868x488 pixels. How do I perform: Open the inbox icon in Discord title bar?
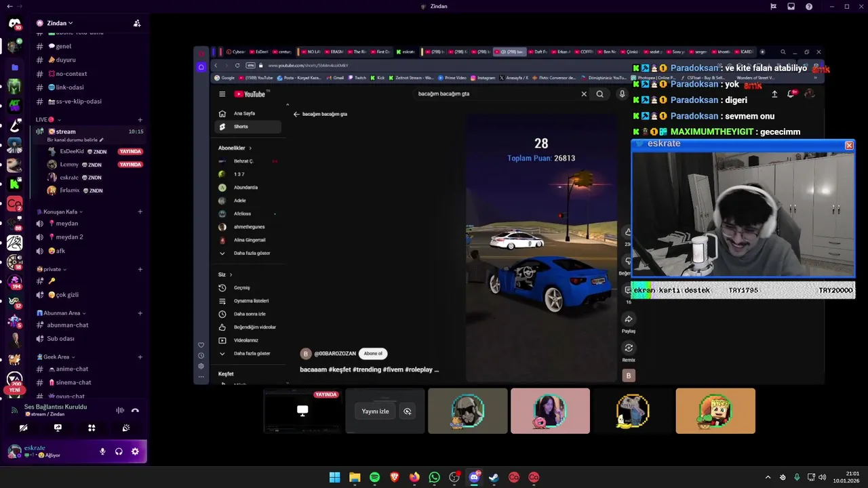(x=791, y=6)
